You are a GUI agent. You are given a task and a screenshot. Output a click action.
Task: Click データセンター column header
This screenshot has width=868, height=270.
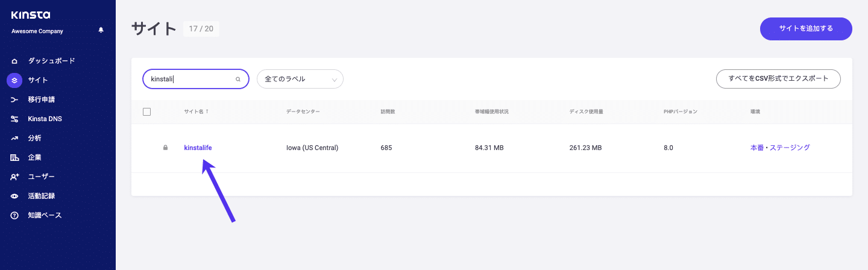coord(303,111)
